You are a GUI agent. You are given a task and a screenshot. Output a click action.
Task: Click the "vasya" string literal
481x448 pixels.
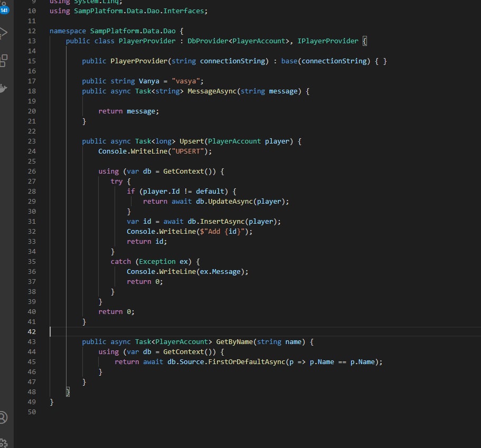pyautogui.click(x=186, y=81)
